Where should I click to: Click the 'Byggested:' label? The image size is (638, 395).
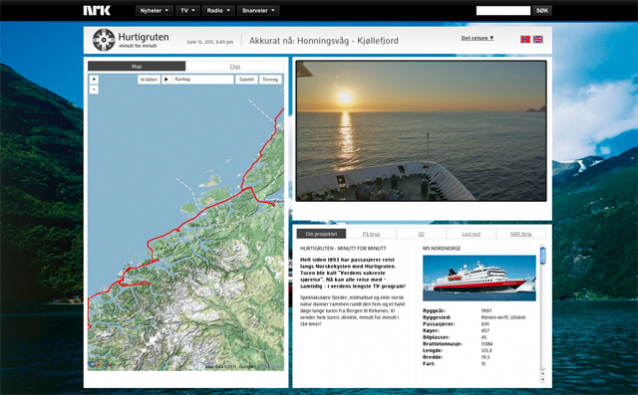coord(437,317)
